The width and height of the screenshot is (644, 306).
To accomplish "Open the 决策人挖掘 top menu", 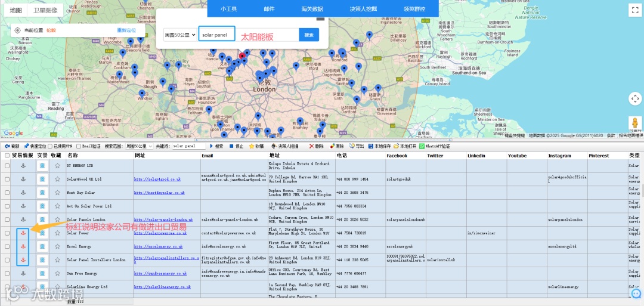I will click(363, 8).
